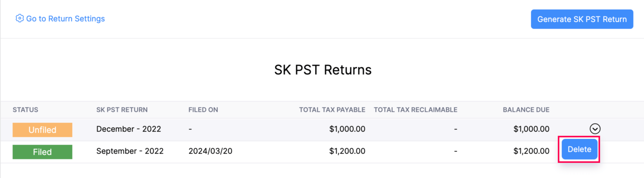Click the Unfiled status badge

[x=42, y=129]
